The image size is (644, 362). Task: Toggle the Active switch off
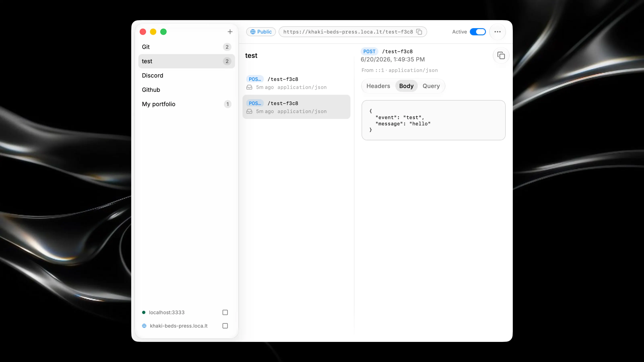click(x=478, y=32)
